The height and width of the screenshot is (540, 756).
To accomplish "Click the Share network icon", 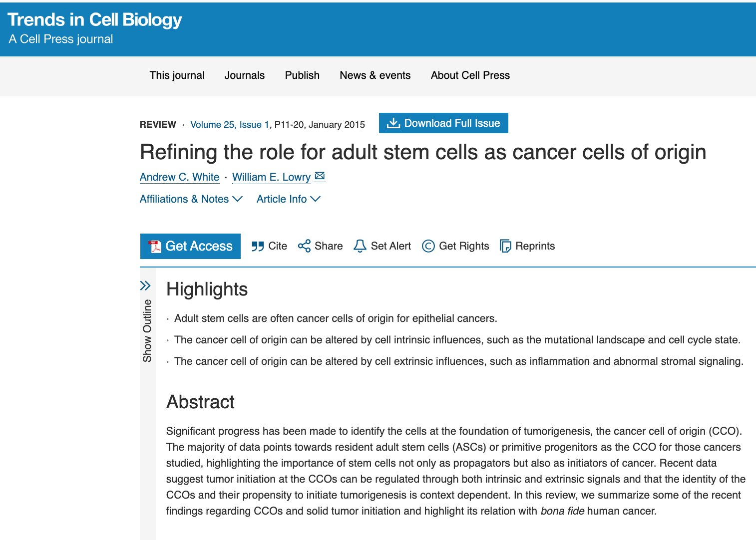I will pos(304,246).
